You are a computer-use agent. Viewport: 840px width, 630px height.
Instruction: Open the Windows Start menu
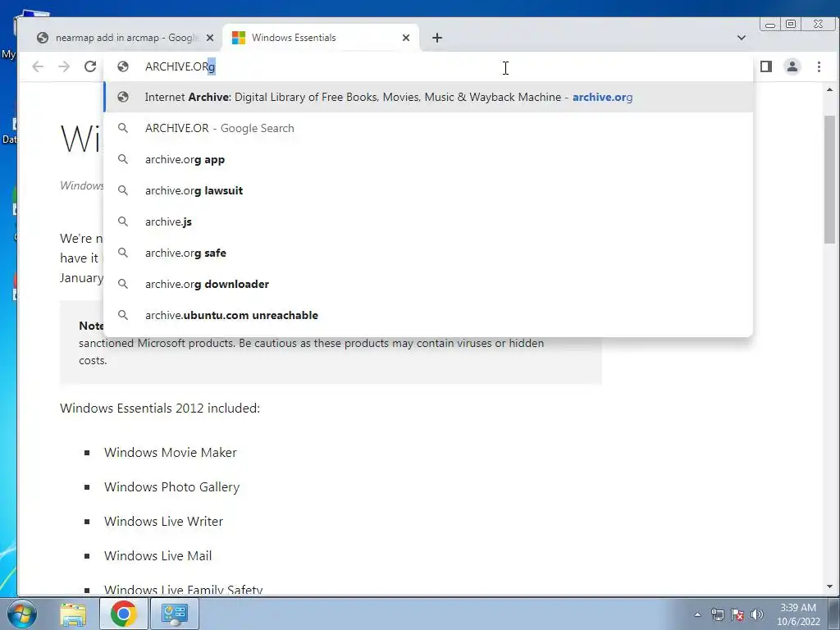[21, 614]
